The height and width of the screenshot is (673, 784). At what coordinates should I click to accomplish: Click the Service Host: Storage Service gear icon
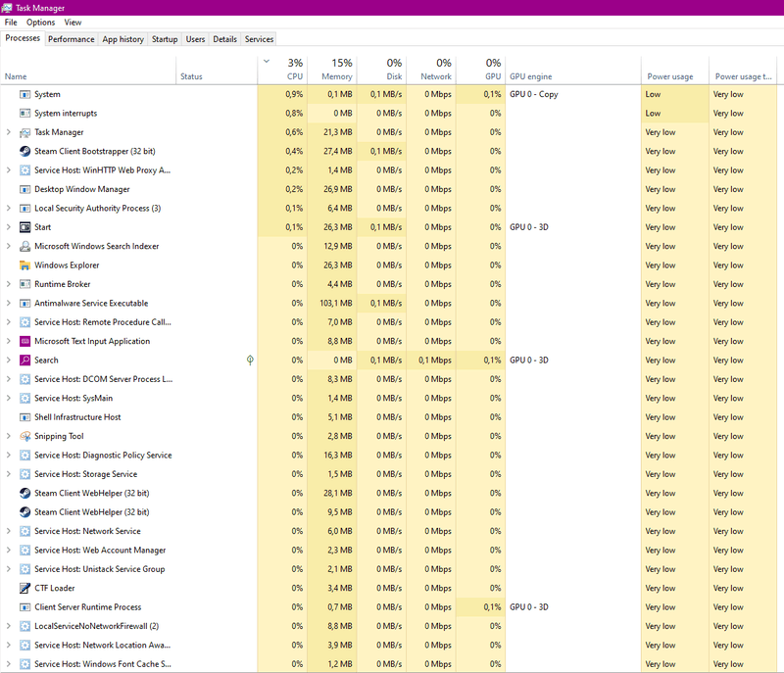[25, 474]
